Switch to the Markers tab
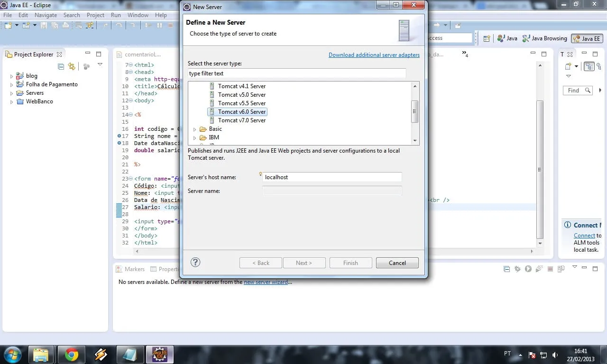The width and height of the screenshot is (607, 364). (x=130, y=269)
